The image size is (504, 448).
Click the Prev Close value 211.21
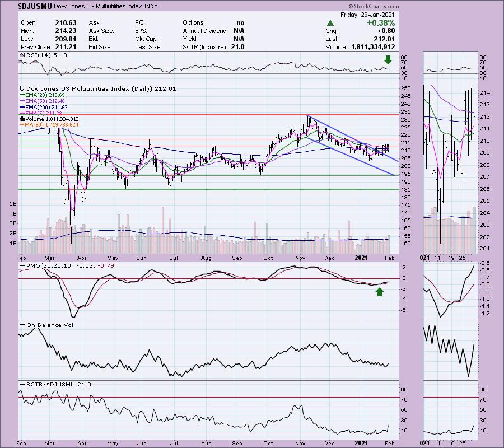(66, 47)
